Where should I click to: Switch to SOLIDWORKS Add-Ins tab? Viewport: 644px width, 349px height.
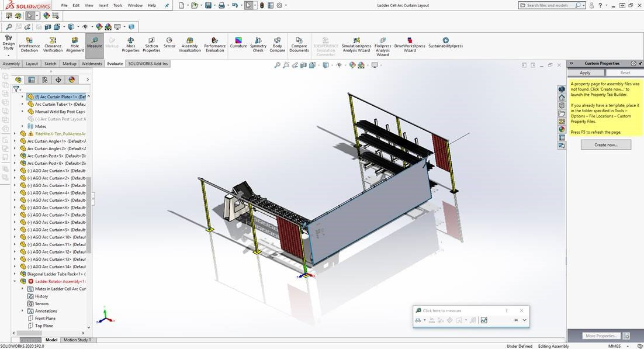click(148, 64)
